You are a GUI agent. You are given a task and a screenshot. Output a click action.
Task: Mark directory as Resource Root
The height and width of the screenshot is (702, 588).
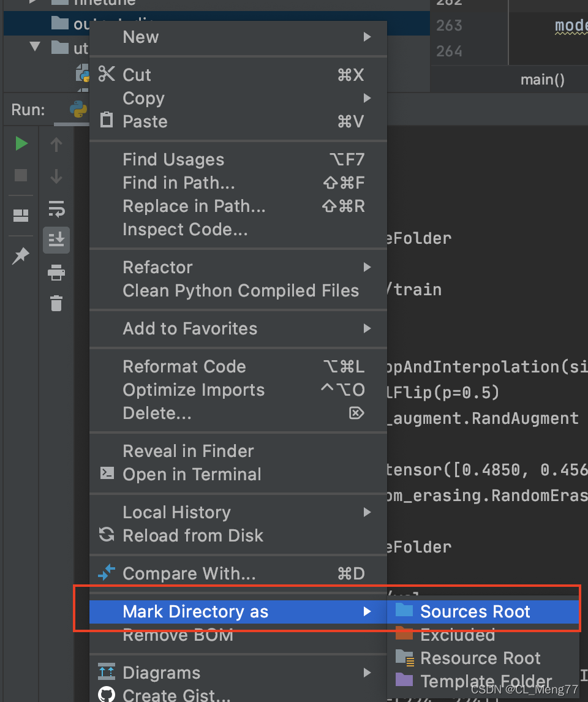point(483,658)
